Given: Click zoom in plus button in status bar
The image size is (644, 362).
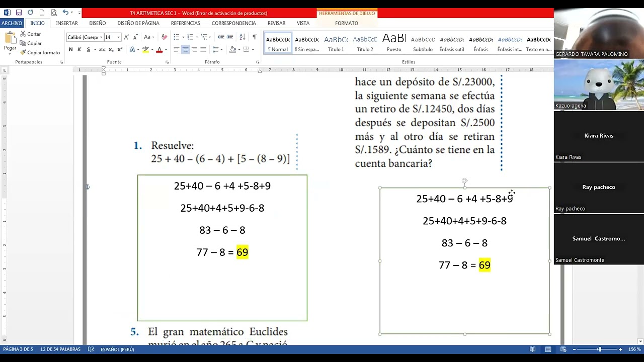Looking at the screenshot, I should click(x=620, y=349).
